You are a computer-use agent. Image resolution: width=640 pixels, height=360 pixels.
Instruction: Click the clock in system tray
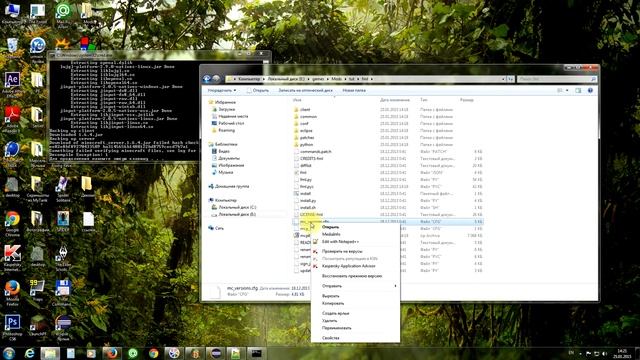(x=622, y=353)
